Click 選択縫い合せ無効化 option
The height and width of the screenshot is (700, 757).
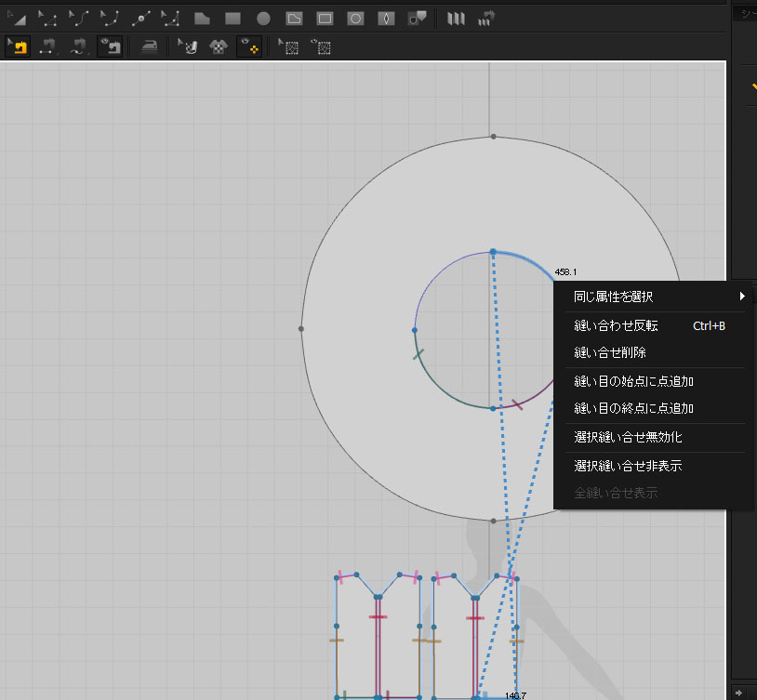pyautogui.click(x=628, y=437)
